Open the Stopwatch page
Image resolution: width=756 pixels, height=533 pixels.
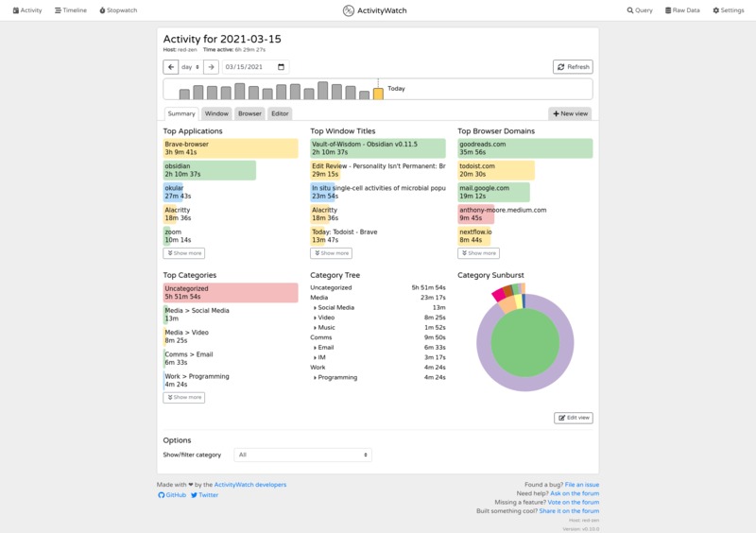tap(119, 10)
